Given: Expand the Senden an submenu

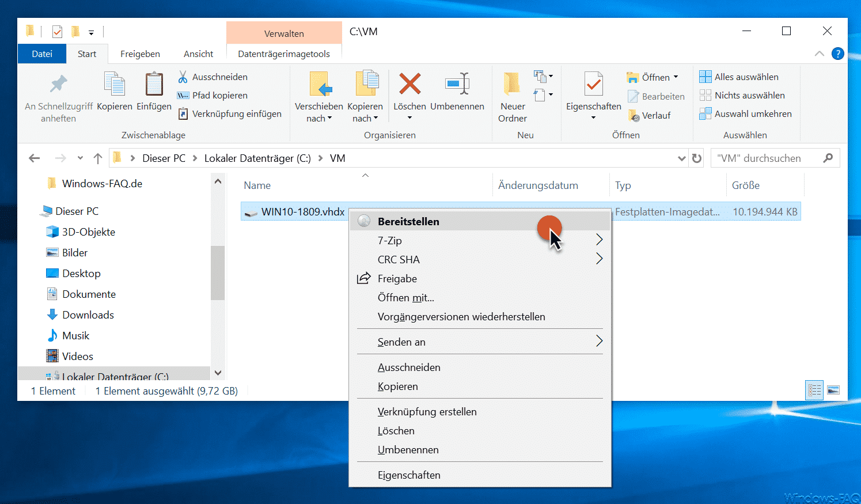Looking at the screenshot, I should tap(599, 341).
